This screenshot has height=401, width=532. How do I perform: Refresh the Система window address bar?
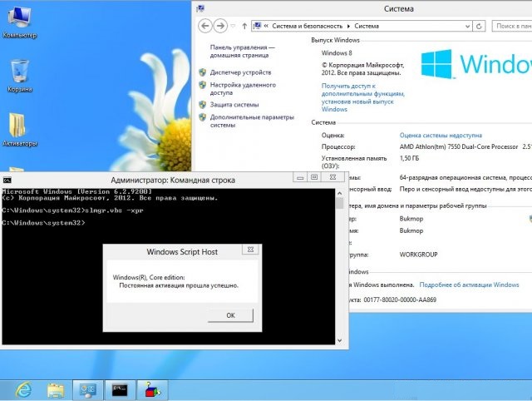tap(479, 26)
